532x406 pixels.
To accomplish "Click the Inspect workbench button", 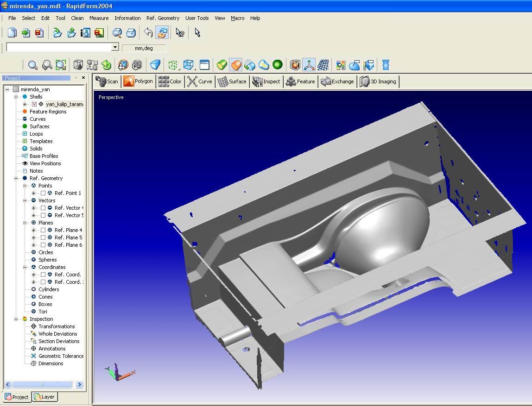I will coord(266,81).
